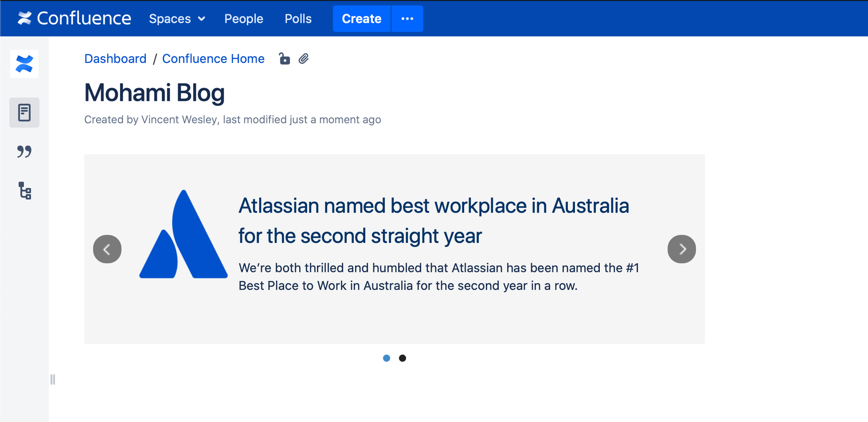Open the page tree icon in sidebar
Viewport: 868px width, 422px height.
25,191
